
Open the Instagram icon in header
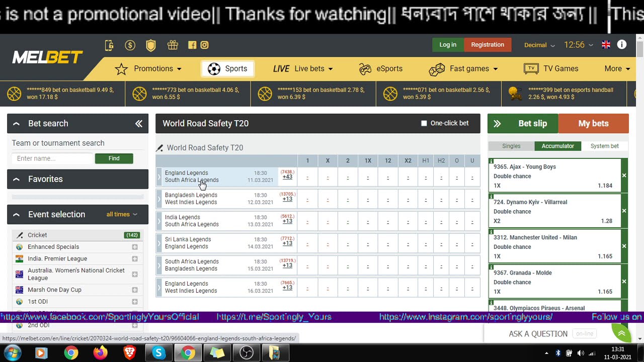[204, 45]
